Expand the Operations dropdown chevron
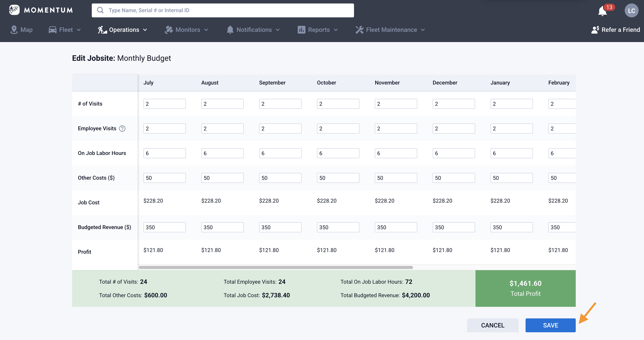Image resolution: width=644 pixels, height=340 pixels. click(x=145, y=30)
